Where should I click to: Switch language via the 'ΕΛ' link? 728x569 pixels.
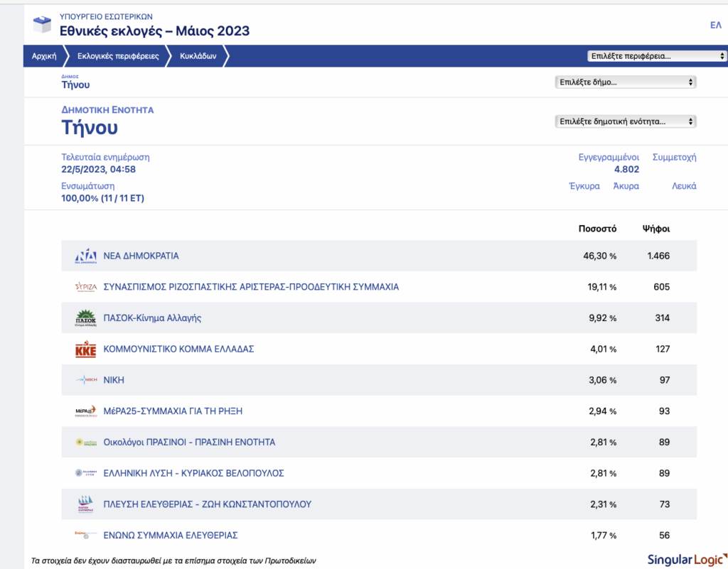(x=715, y=25)
